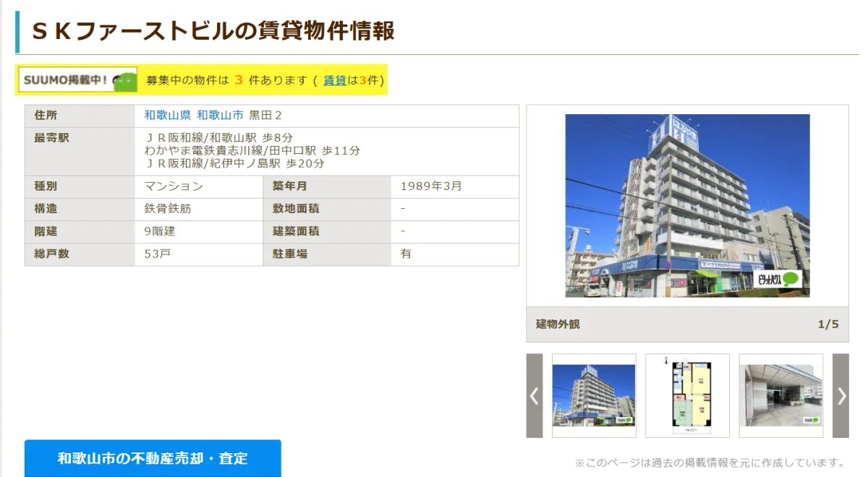Click the 駐車場 label cell
The width and height of the screenshot is (868, 477).
coord(289,254)
